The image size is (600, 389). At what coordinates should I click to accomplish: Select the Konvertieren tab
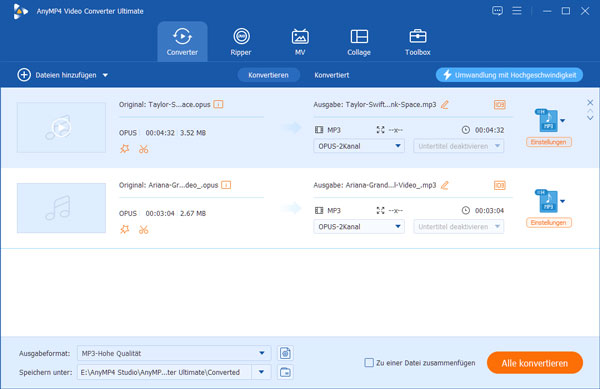point(268,75)
